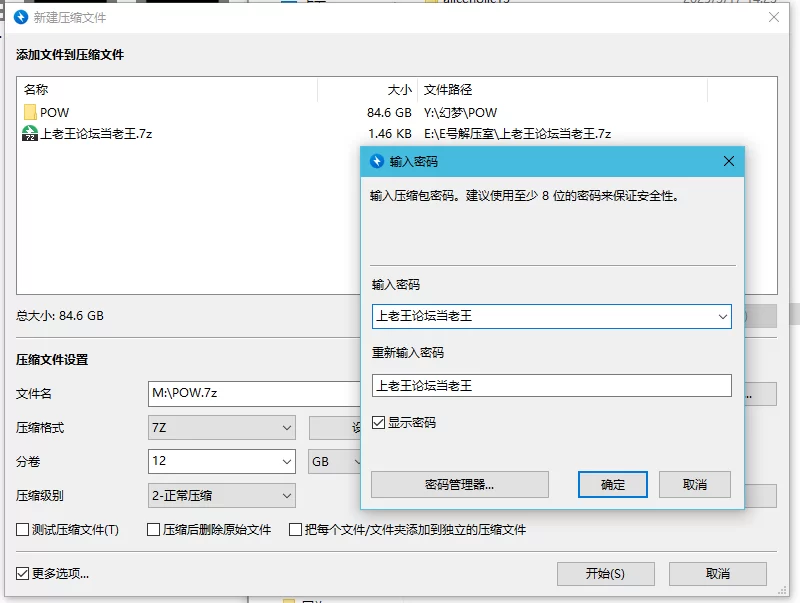This screenshot has width=800, height=603.
Task: Open the 密码管理器... button
Action: pos(460,484)
